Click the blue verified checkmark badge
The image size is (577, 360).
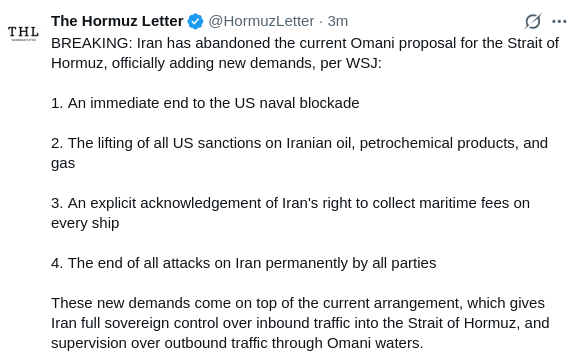(x=195, y=21)
